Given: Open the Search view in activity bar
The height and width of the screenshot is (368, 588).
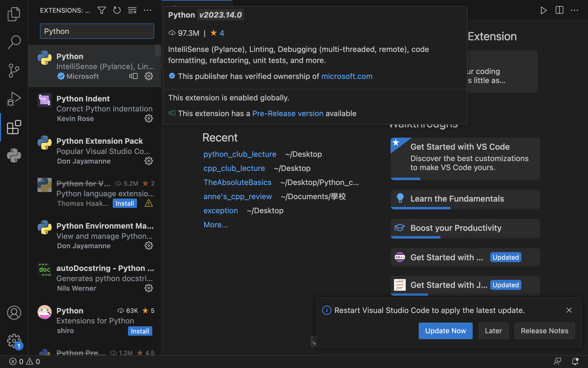Looking at the screenshot, I should click(14, 42).
